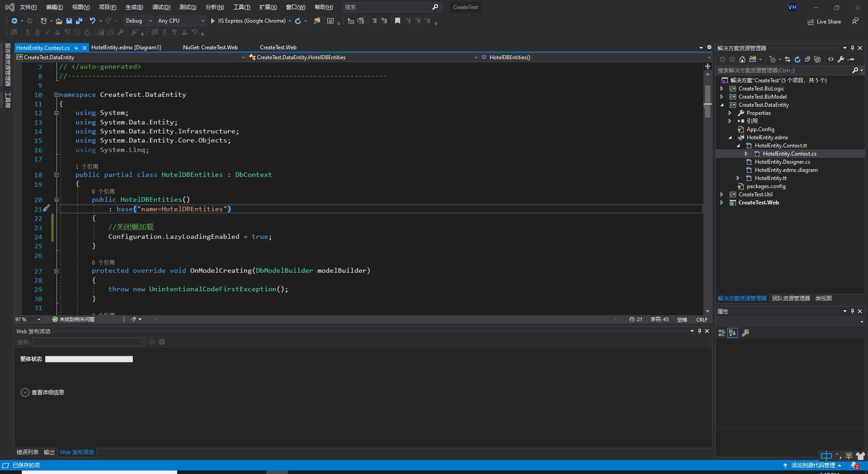This screenshot has width=868, height=474.
Task: Click the top search box in title bar
Action: point(391,7)
